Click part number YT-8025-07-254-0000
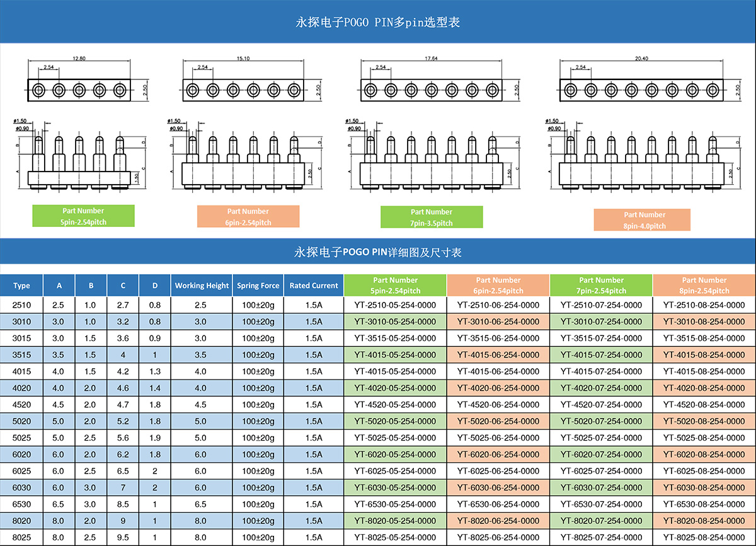756x546 pixels. [601, 537]
